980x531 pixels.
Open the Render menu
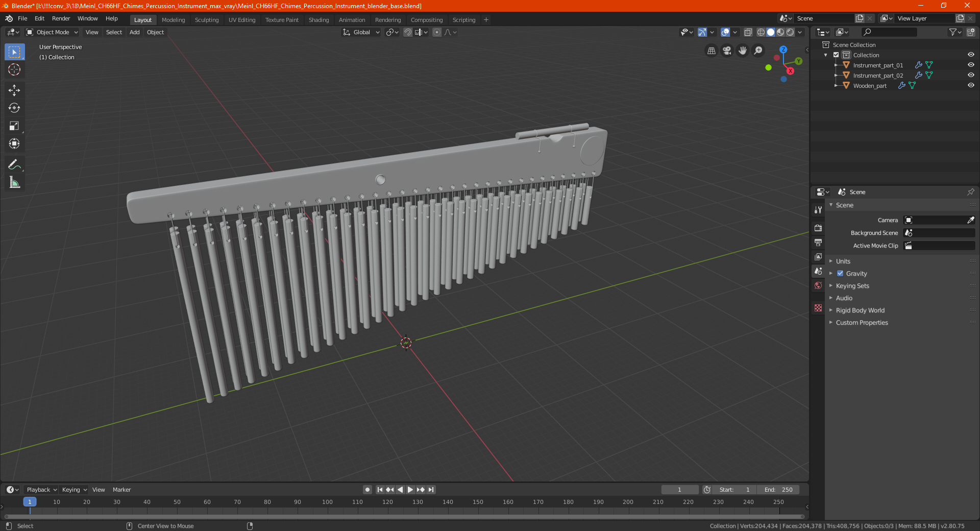(x=61, y=18)
